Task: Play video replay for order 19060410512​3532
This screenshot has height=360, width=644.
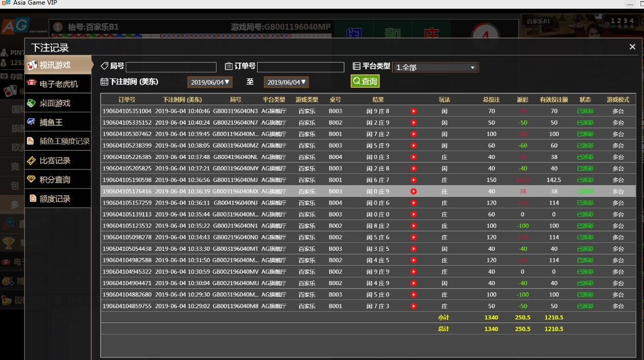Action: click(x=414, y=226)
